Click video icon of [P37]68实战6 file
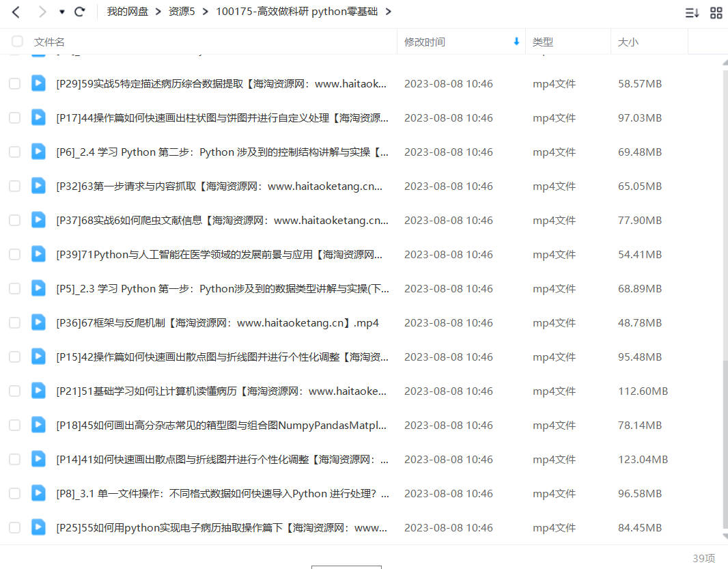Screen dimensions: 728x569 (38, 220)
